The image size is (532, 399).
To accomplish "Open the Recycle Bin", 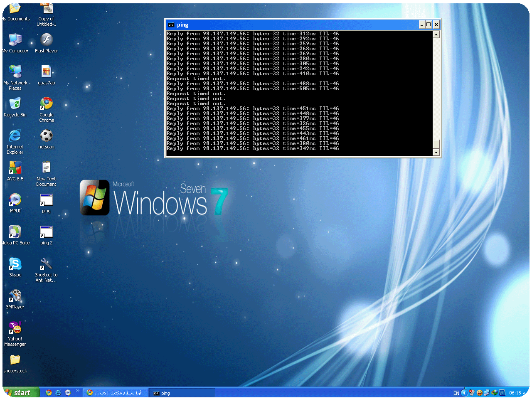I will [15, 103].
